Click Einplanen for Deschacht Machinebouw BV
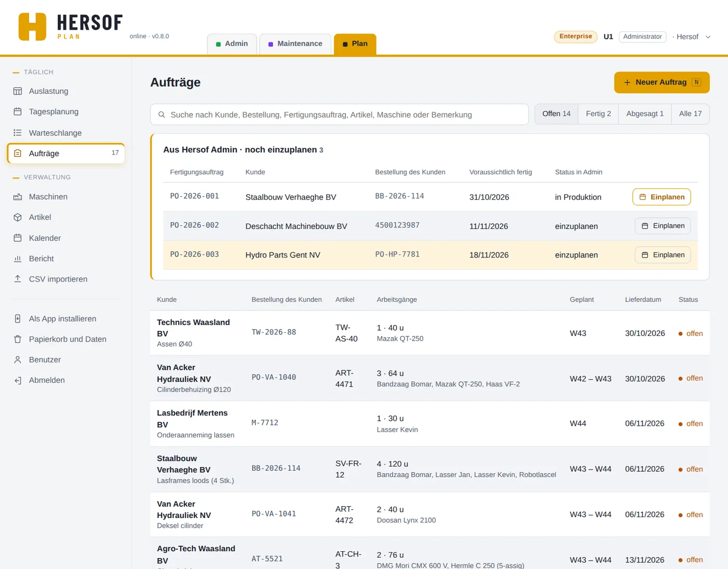The image size is (728, 569). [663, 226]
